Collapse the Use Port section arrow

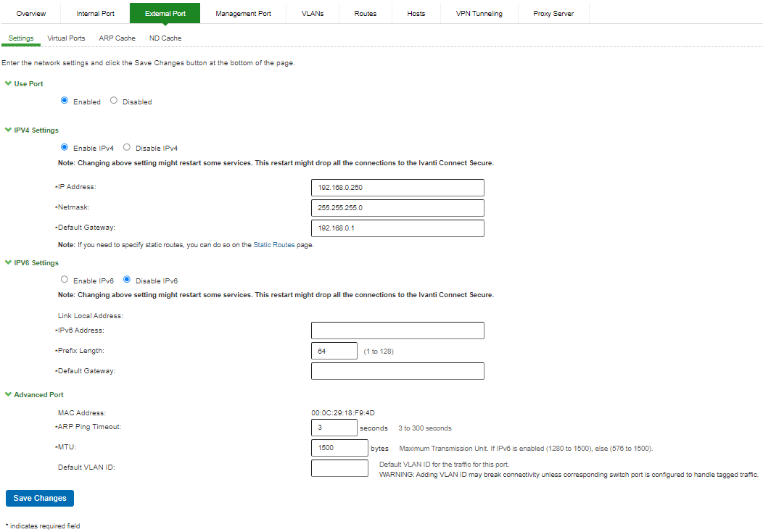tap(8, 84)
